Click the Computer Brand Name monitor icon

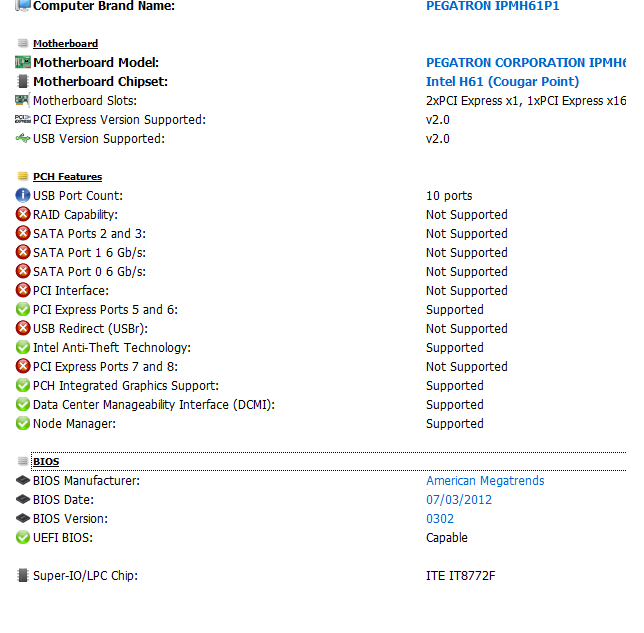click(23, 5)
